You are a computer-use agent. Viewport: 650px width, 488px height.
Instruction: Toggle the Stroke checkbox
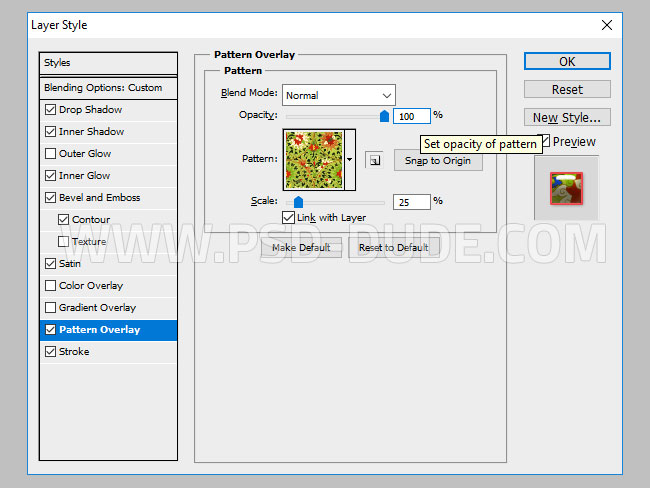point(51,352)
